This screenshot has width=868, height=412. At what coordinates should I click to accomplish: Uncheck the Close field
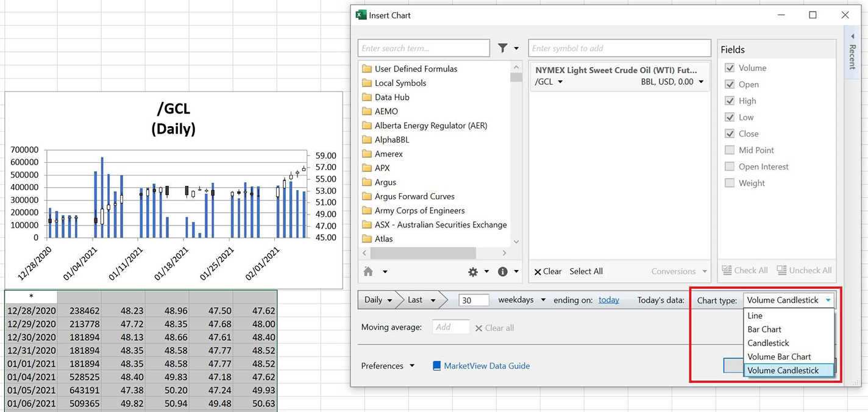point(730,133)
